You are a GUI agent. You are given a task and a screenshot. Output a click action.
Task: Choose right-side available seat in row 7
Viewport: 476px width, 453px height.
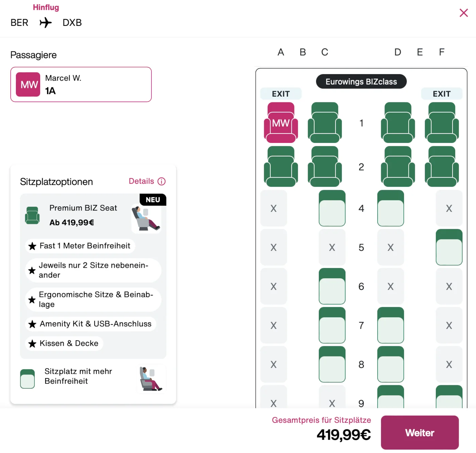coord(391,325)
